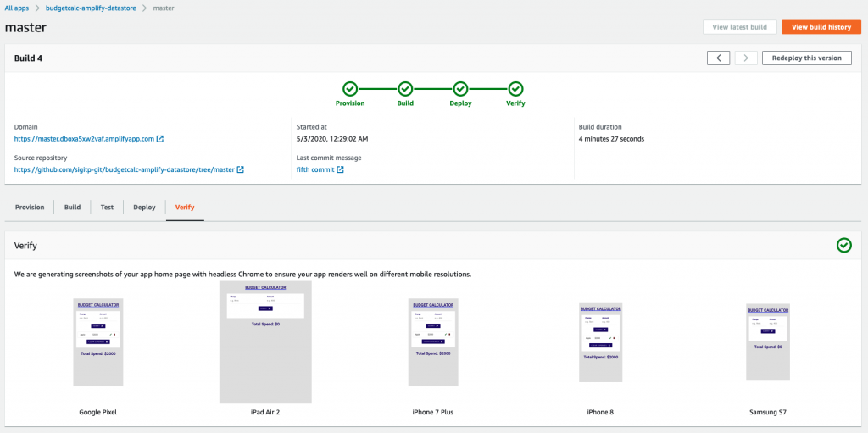
Task: Click the Verify panel success checkmark
Action: click(843, 245)
